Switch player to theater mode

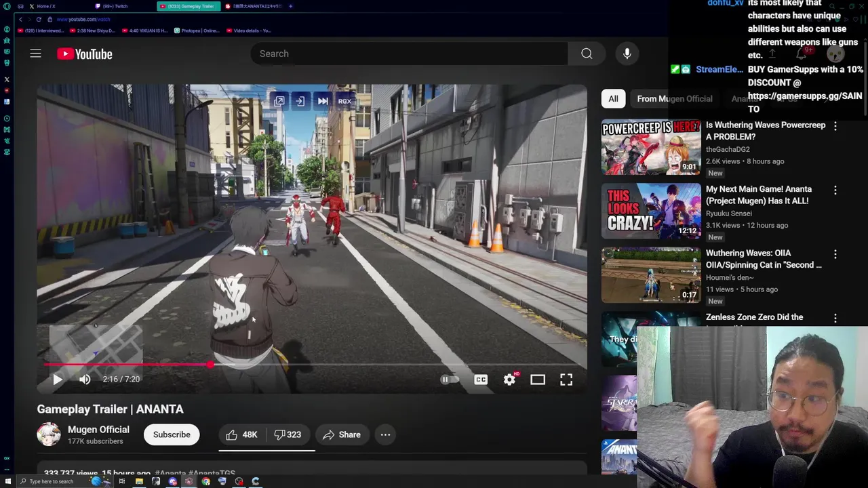538,380
